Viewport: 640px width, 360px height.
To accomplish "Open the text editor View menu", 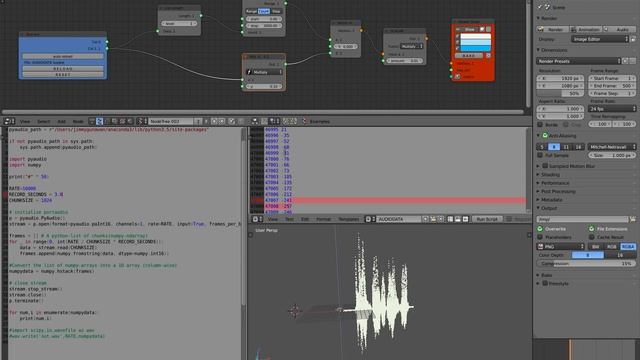I will tap(273, 219).
